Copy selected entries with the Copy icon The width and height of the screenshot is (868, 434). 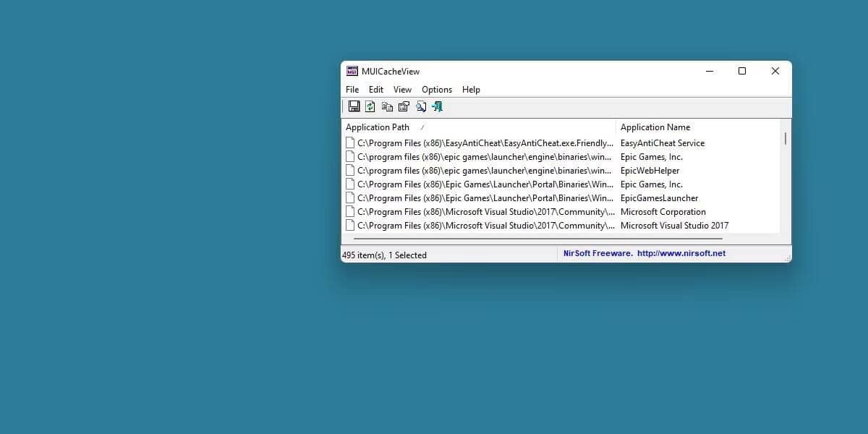coord(387,106)
